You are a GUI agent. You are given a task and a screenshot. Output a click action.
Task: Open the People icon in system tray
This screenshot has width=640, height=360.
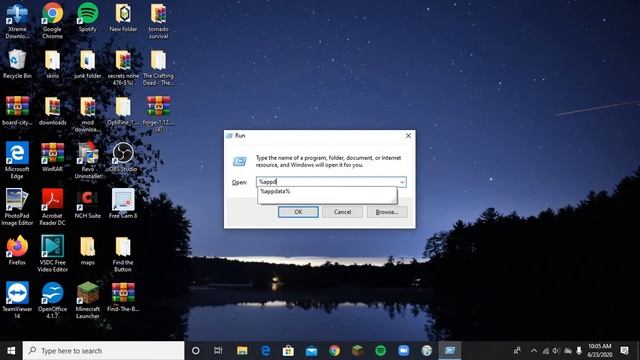point(517,351)
